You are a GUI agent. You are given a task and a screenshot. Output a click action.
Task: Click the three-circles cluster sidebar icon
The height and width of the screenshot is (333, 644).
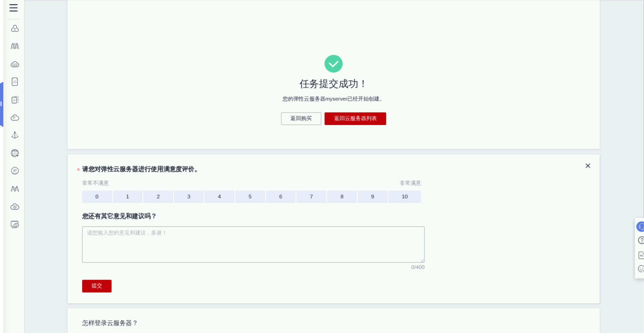point(15,28)
